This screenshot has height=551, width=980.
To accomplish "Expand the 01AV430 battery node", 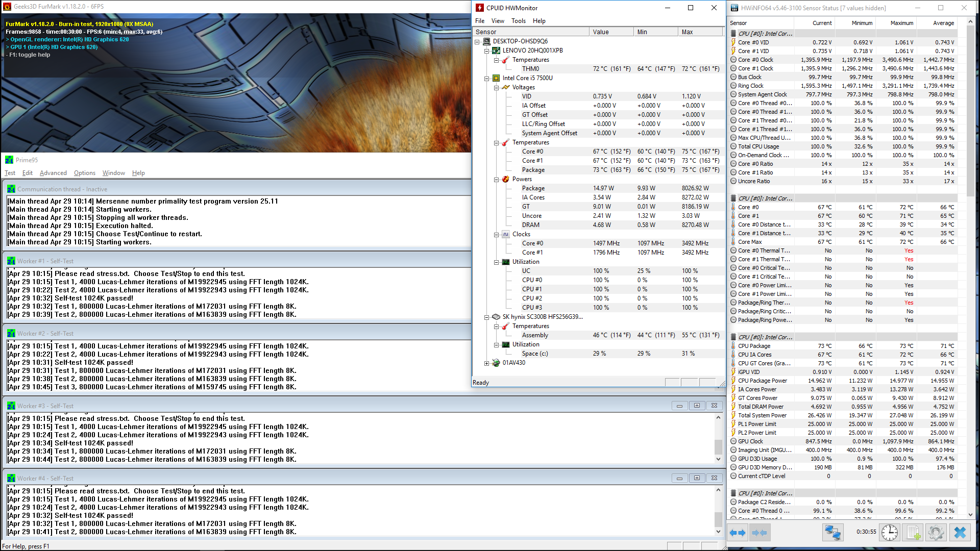I will [x=487, y=363].
